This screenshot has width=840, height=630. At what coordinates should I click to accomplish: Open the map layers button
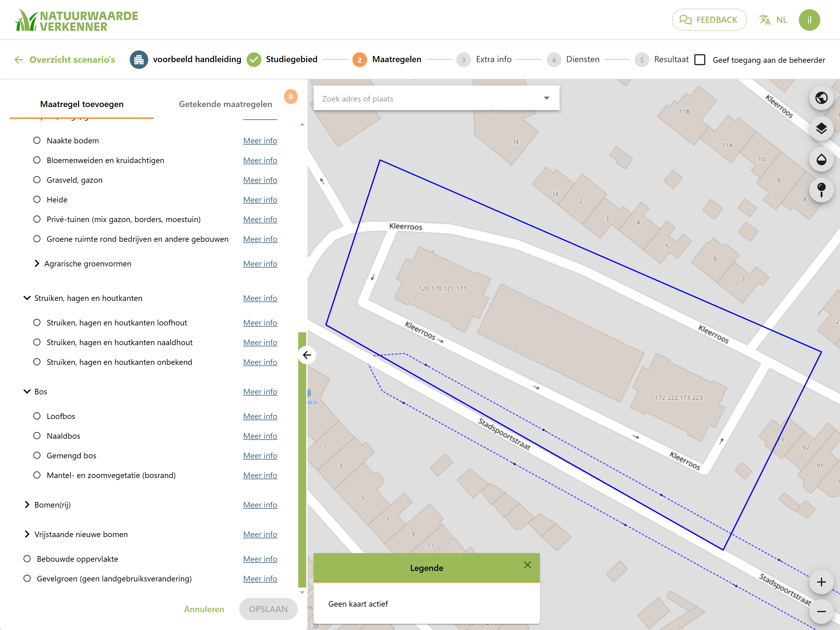[x=821, y=129]
